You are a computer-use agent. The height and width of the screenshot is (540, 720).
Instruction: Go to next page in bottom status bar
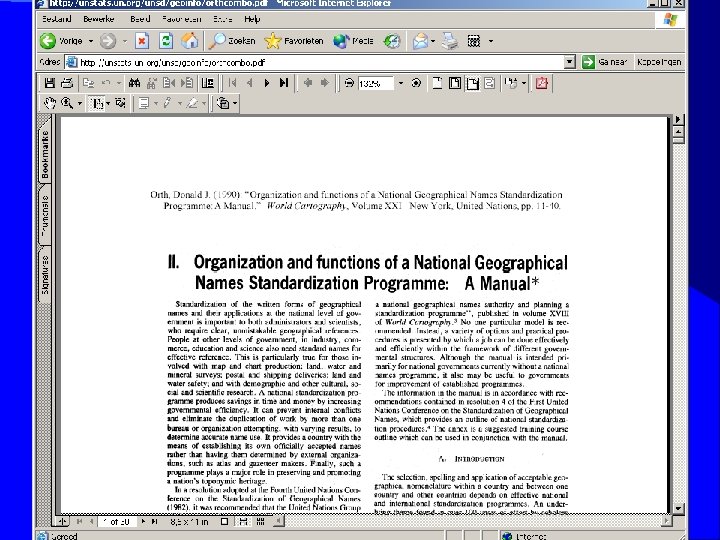tap(143, 522)
